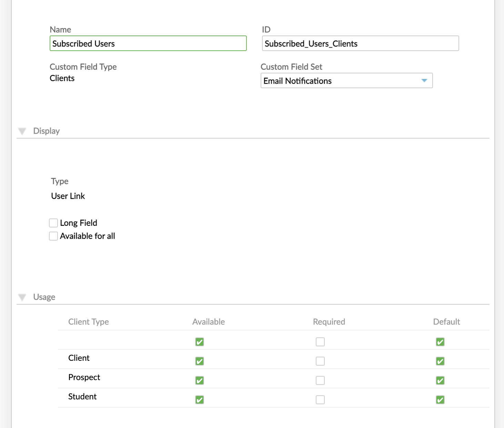504x428 pixels.
Task: Edit the Name field containing Subscribed Users
Action: pos(148,43)
